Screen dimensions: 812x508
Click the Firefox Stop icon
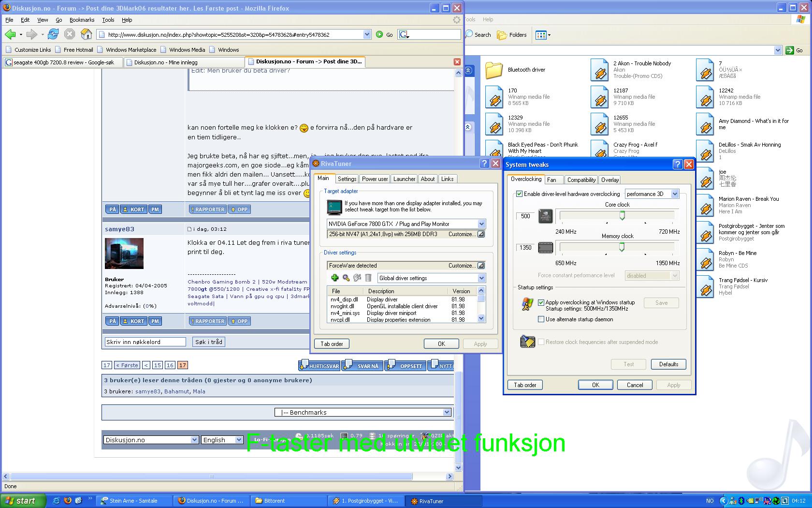[x=70, y=34]
